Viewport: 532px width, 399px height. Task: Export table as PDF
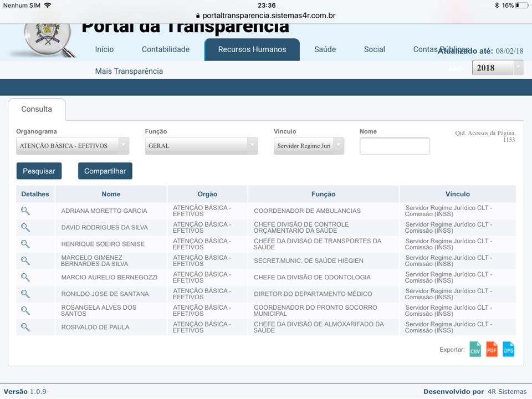point(492,349)
